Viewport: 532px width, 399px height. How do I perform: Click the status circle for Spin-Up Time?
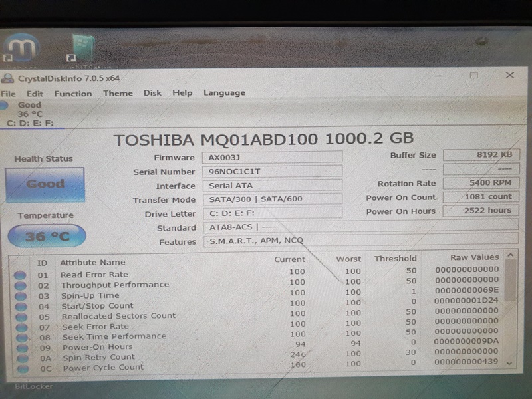21,296
